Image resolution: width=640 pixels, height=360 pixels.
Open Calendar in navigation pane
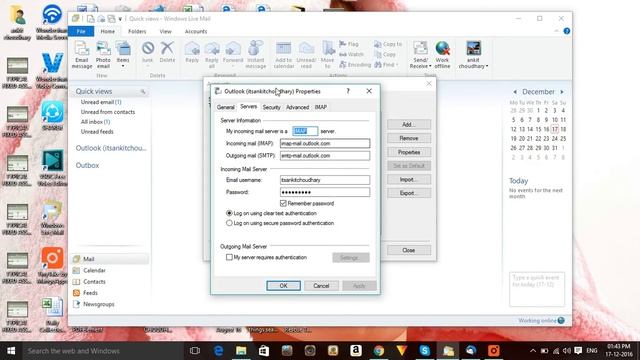tap(94, 270)
